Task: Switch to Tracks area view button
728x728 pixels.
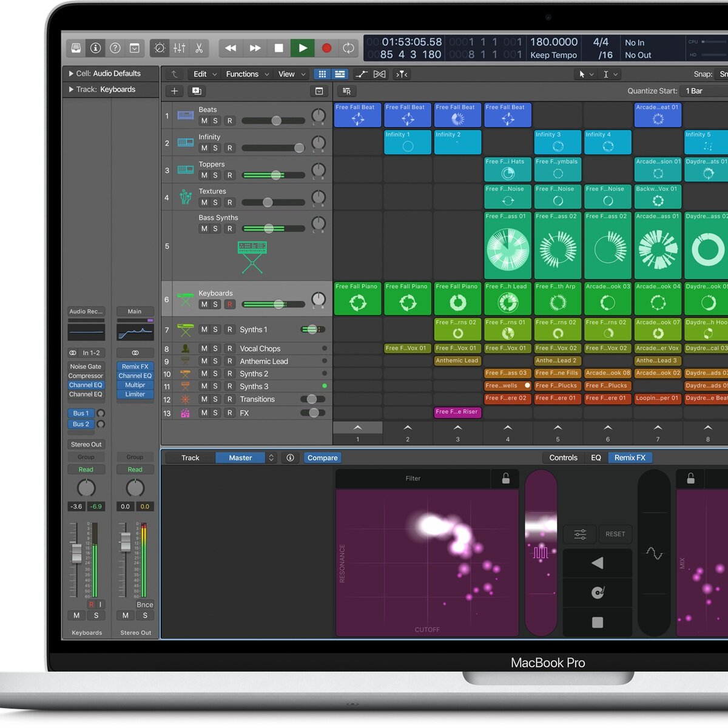Action: click(x=340, y=74)
